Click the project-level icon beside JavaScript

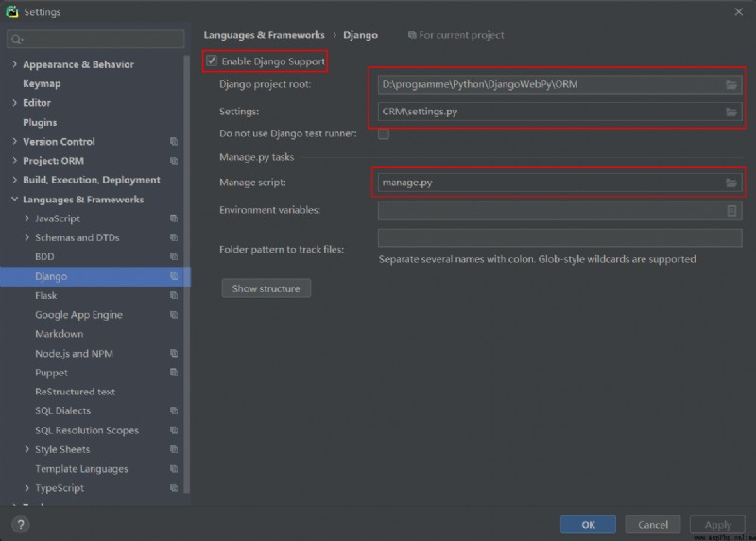[x=174, y=218]
